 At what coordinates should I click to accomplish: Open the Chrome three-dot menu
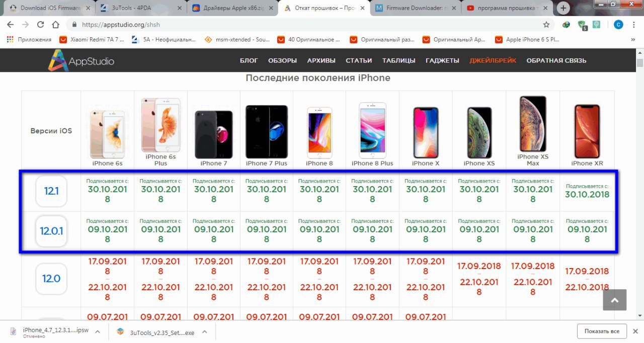point(633,24)
